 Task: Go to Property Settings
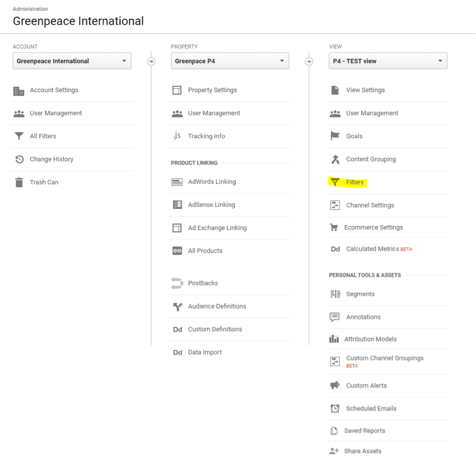[x=212, y=90]
